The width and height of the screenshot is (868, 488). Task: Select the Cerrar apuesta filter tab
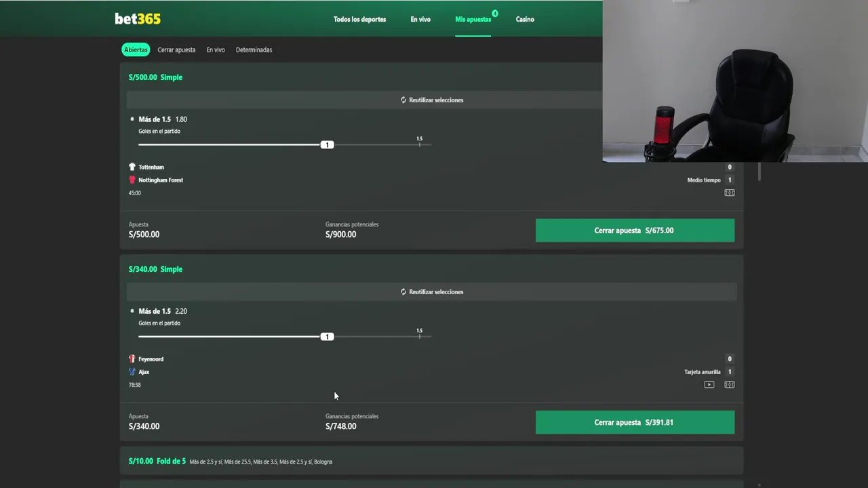tap(176, 49)
